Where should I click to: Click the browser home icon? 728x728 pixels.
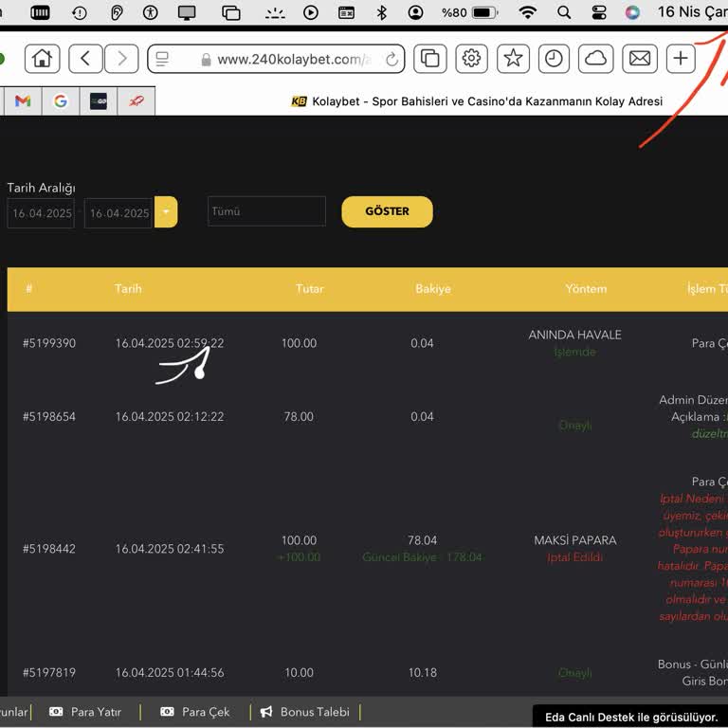coord(43,59)
